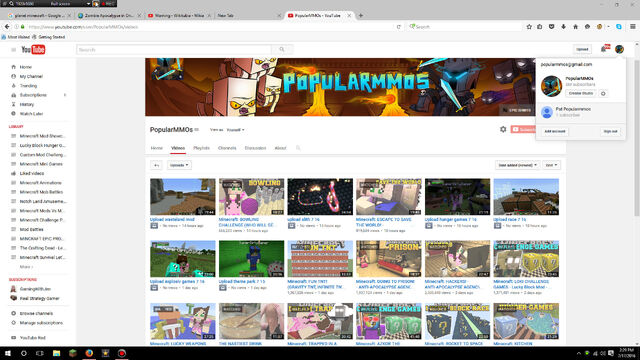This screenshot has height=360, width=640.
Task: Click the Upload button
Action: pyautogui.click(x=582, y=49)
